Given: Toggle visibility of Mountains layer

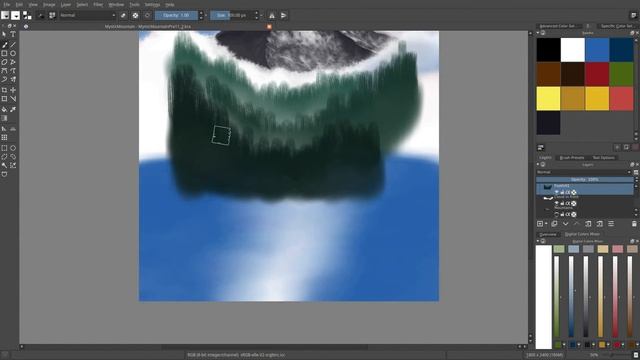Looking at the screenshot, I should (x=556, y=214).
